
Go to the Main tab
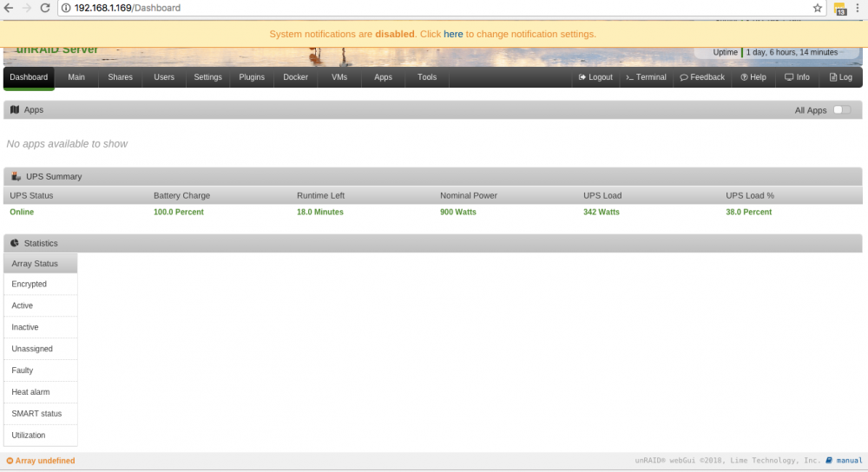[x=76, y=77]
